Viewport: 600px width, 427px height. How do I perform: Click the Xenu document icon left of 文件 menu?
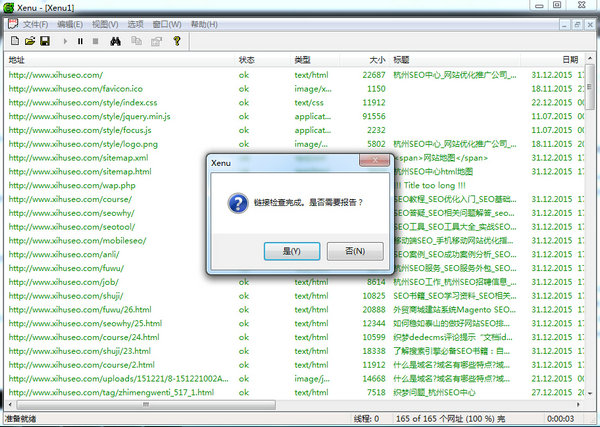point(13,24)
